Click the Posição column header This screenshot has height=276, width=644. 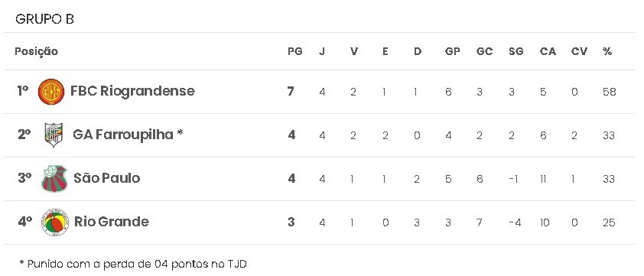pyautogui.click(x=36, y=52)
